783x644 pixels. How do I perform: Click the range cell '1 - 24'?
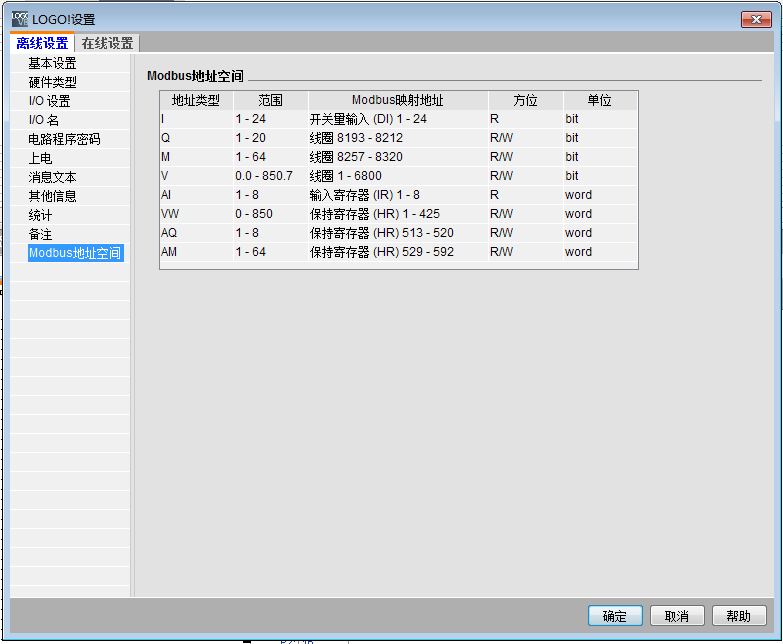pos(271,119)
